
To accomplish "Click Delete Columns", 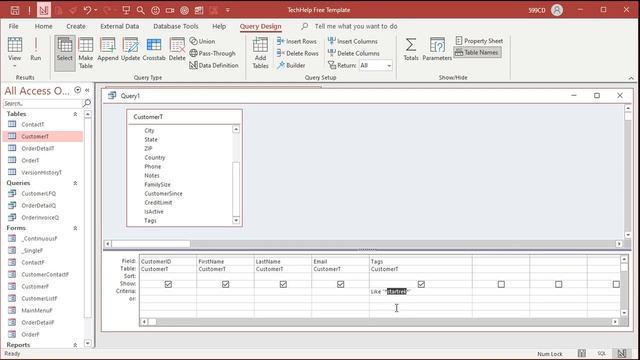I will (354, 53).
